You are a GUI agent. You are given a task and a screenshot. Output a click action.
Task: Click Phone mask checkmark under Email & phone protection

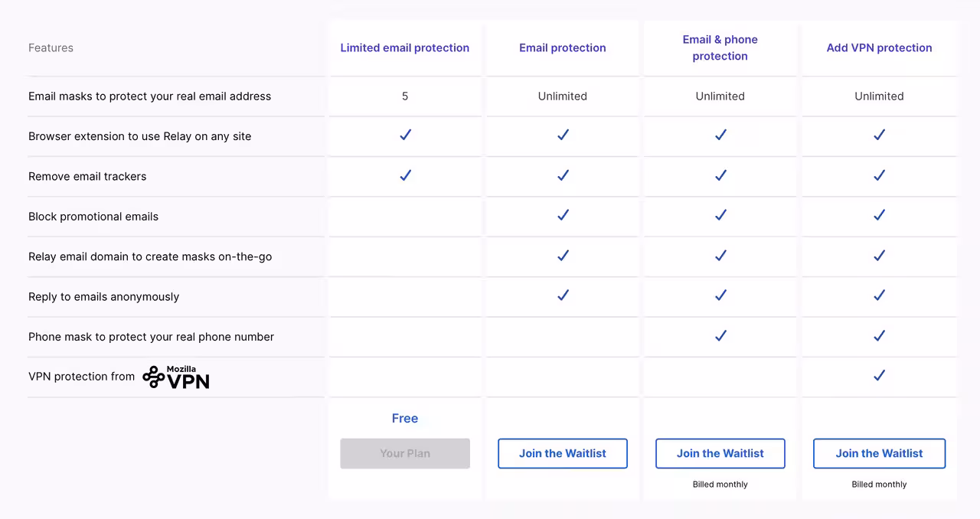[720, 336]
